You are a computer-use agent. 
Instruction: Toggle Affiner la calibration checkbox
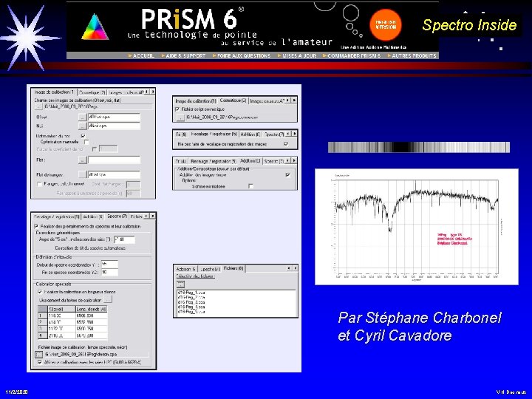pyautogui.click(x=40, y=362)
